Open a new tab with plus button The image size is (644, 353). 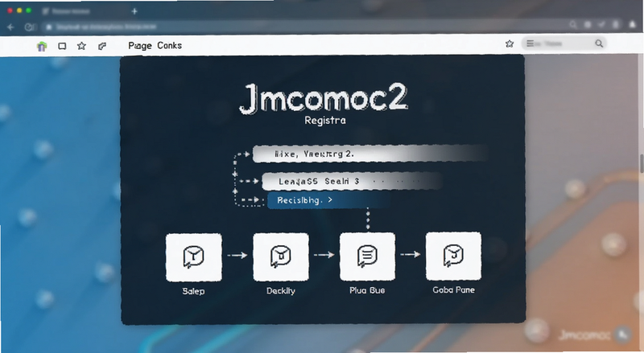(x=134, y=11)
